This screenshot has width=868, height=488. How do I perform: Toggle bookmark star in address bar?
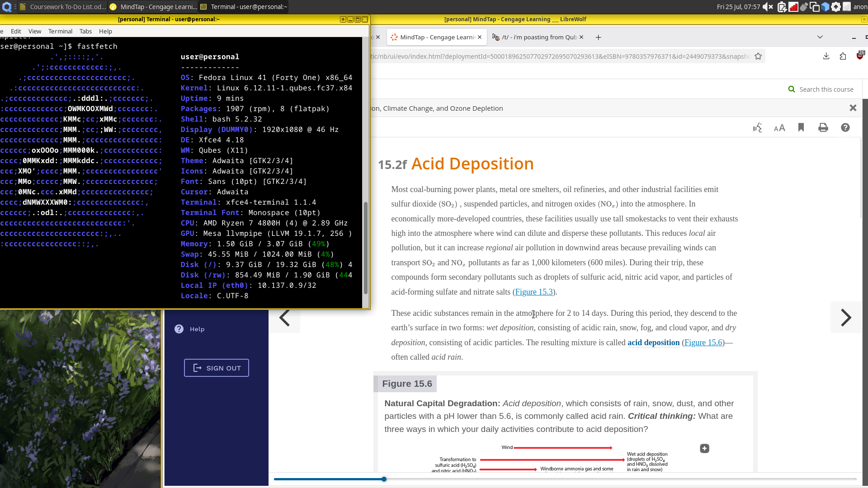point(758,56)
